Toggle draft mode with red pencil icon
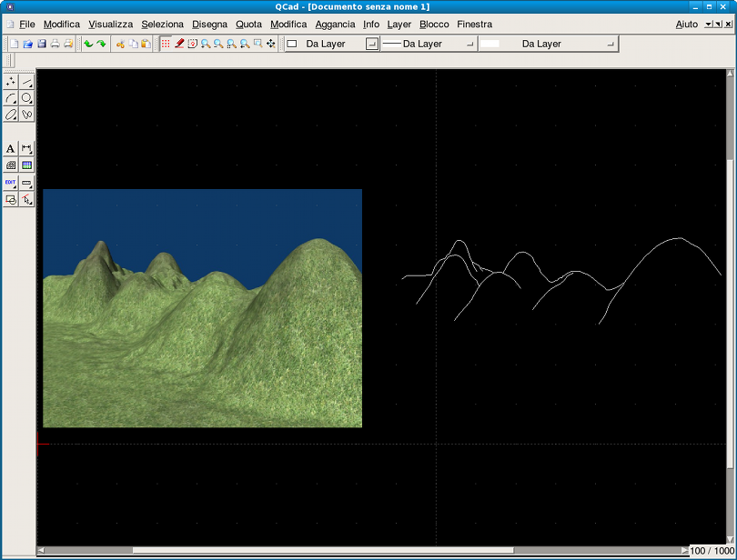 click(x=179, y=44)
